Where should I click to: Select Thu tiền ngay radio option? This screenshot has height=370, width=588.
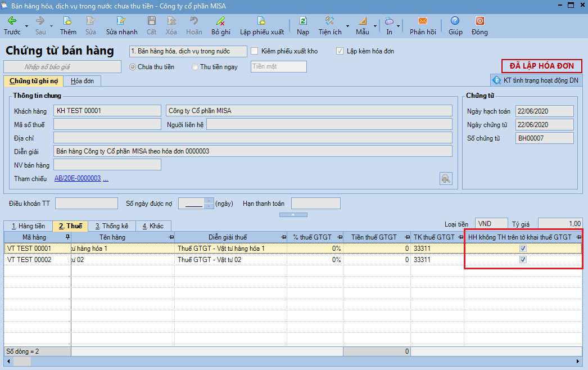pyautogui.click(x=195, y=67)
